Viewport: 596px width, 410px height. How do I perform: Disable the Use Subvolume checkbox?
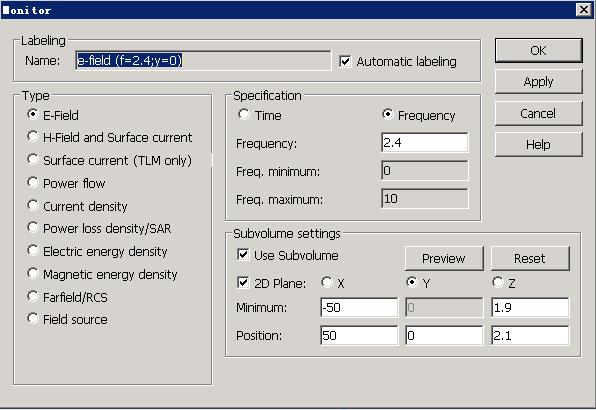(x=243, y=255)
